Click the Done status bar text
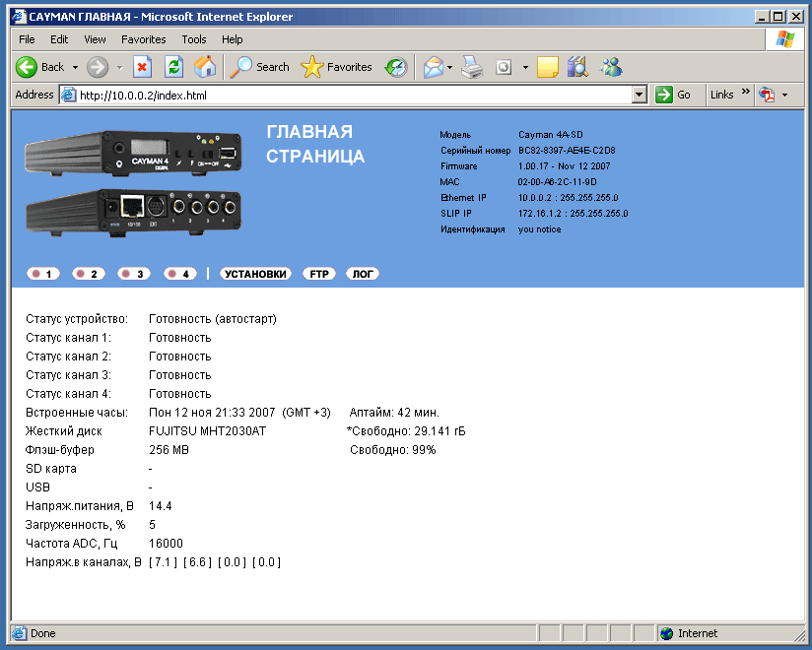Viewport: 812px width, 650px height. click(43, 633)
